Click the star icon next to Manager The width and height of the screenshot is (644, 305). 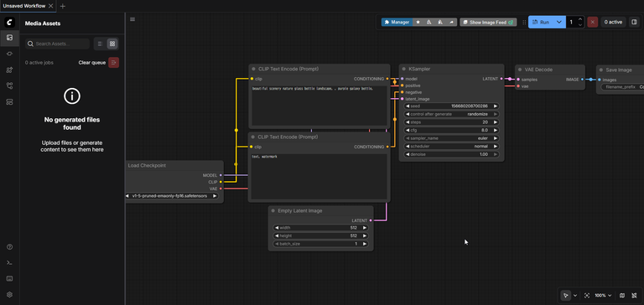coord(418,22)
